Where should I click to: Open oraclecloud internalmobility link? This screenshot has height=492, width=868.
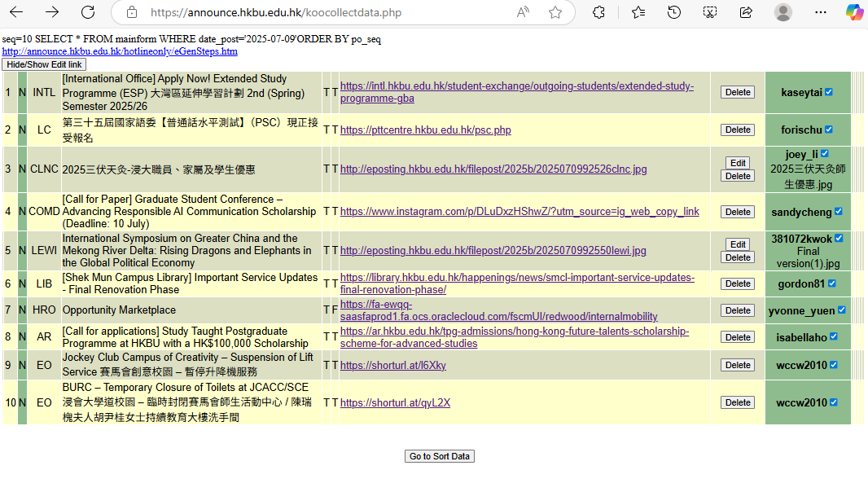coord(498,310)
